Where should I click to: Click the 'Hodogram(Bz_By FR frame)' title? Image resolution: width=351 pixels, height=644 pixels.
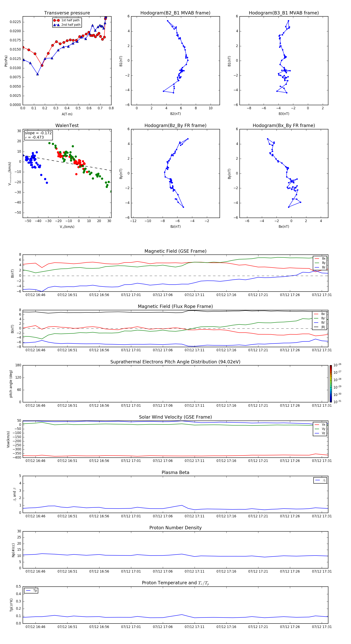[175, 125]
